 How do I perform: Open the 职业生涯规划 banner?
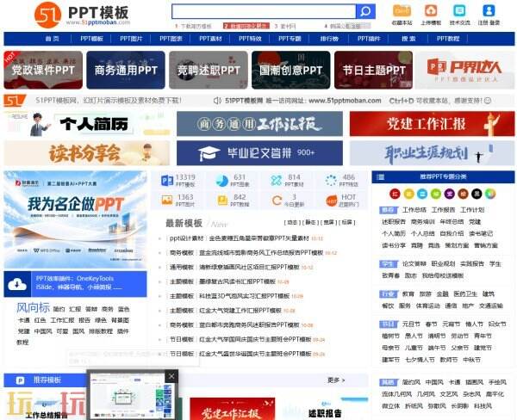[x=432, y=153]
